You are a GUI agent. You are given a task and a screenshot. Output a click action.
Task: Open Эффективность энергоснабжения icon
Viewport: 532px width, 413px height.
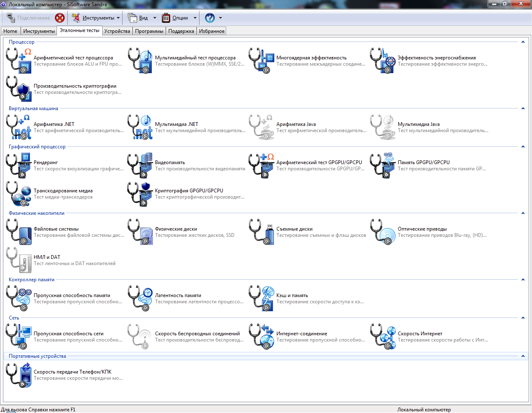point(383,61)
